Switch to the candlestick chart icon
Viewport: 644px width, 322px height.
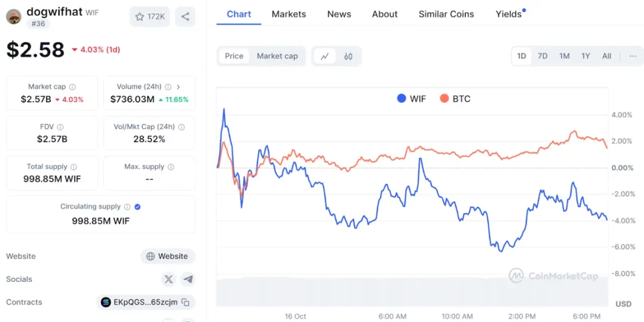click(348, 56)
